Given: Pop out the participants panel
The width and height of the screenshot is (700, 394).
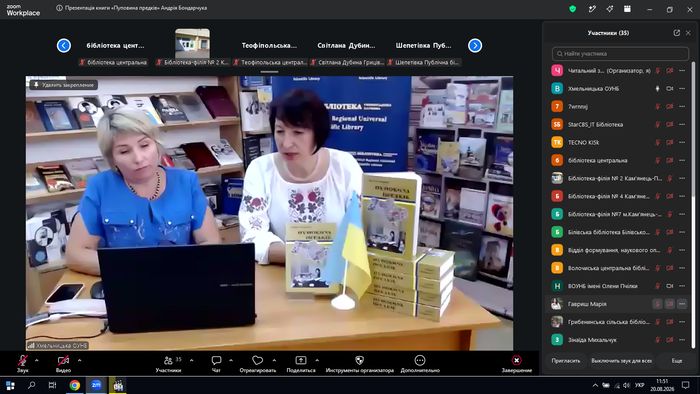Looking at the screenshot, I should pyautogui.click(x=676, y=33).
